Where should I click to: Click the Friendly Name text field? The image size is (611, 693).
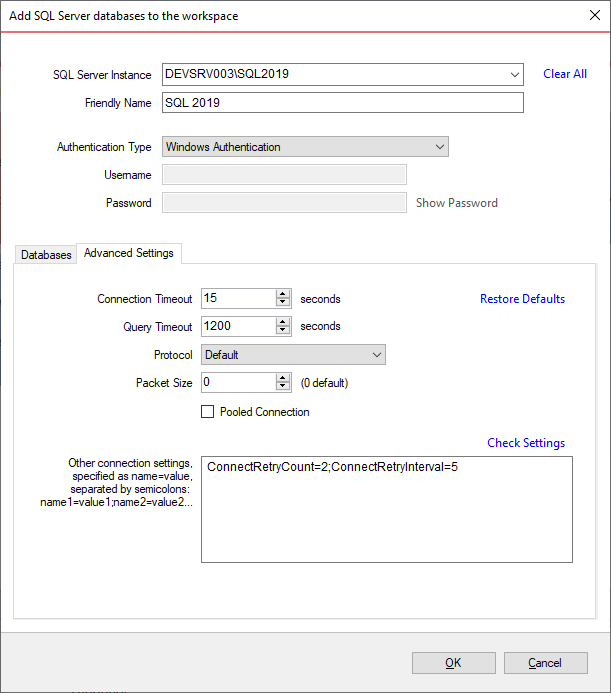[x=343, y=103]
